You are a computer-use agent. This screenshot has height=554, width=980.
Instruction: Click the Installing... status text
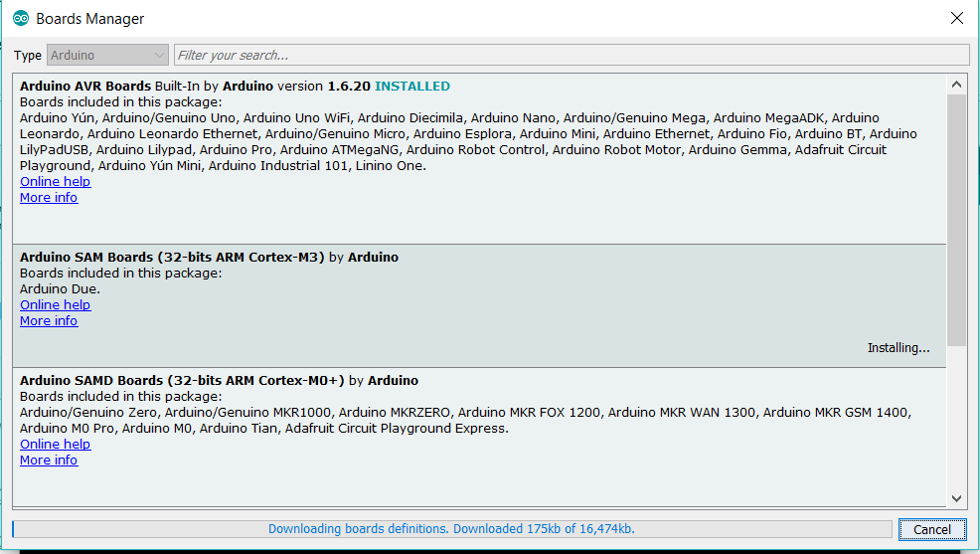tap(898, 348)
